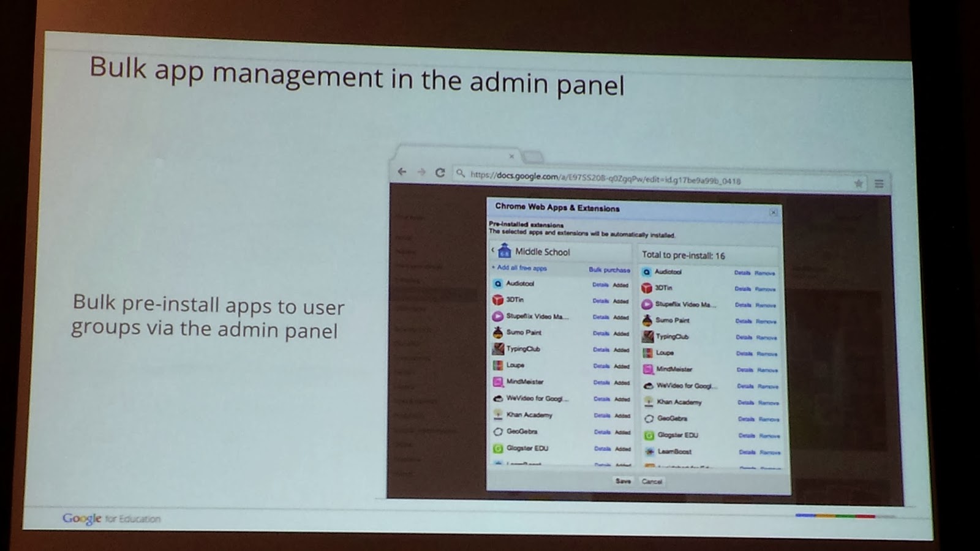Image resolution: width=980 pixels, height=551 pixels.
Task: Open the Bulk purchase link
Action: (x=609, y=270)
